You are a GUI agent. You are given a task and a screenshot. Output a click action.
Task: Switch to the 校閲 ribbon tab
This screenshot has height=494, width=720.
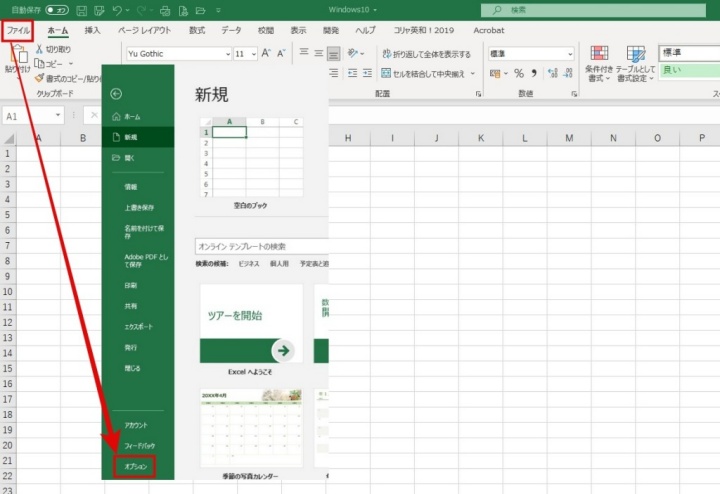click(265, 30)
